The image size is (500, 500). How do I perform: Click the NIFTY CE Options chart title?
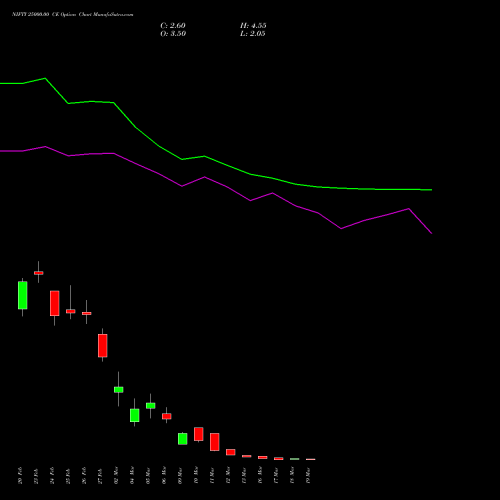(73, 15)
